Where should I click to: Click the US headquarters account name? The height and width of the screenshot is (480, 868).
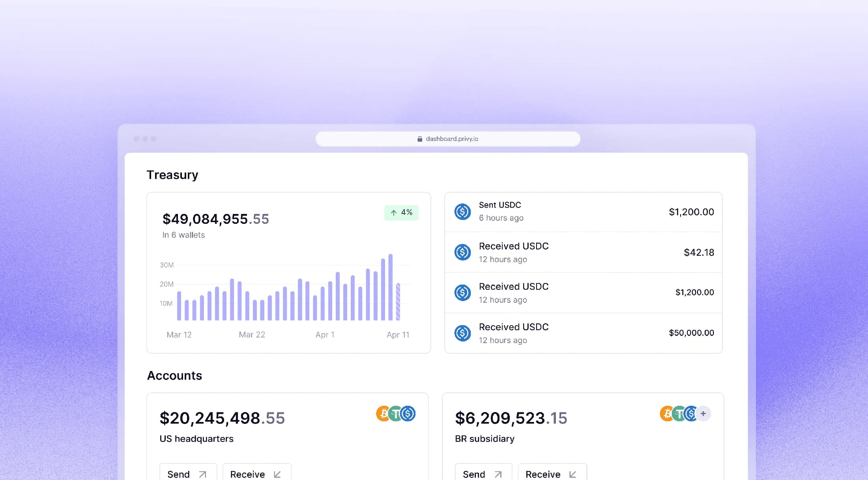[x=196, y=439]
